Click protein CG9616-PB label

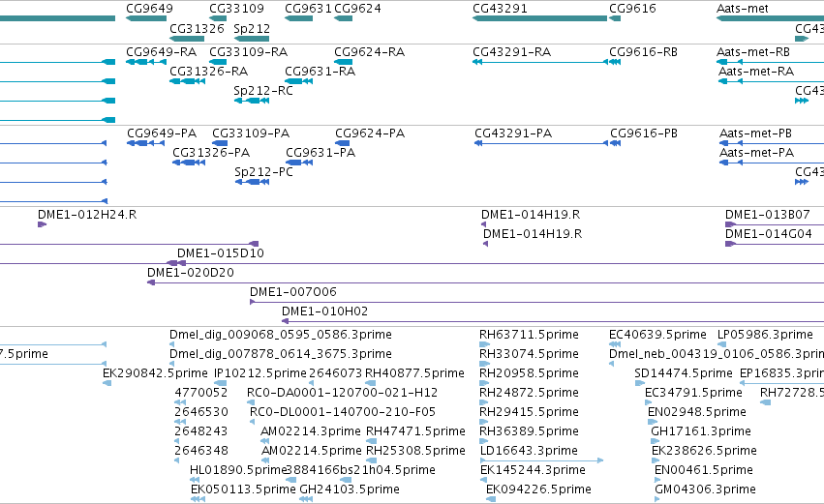pos(644,133)
